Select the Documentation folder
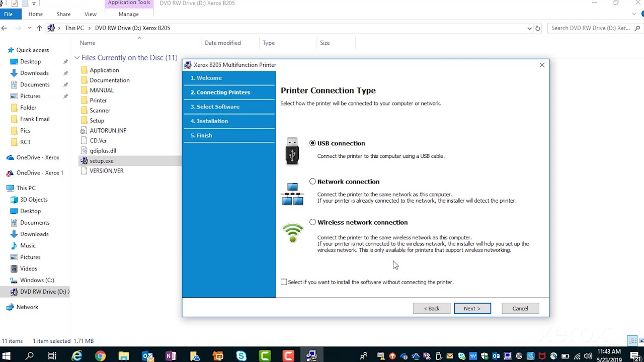The width and height of the screenshot is (644, 362). pos(109,80)
